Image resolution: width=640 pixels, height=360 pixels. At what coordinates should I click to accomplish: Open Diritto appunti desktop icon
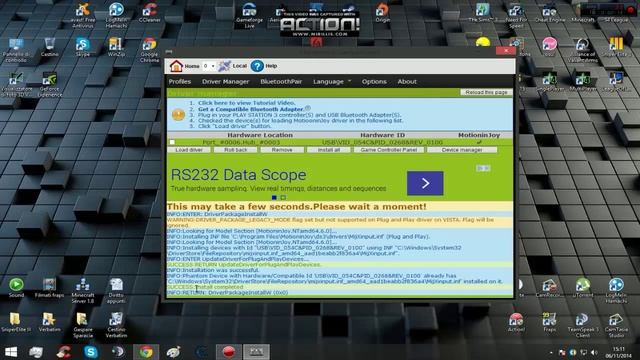pos(116,290)
